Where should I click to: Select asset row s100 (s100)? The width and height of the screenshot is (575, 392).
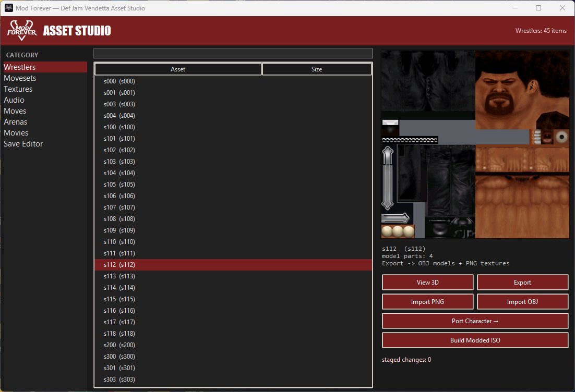pyautogui.click(x=233, y=127)
